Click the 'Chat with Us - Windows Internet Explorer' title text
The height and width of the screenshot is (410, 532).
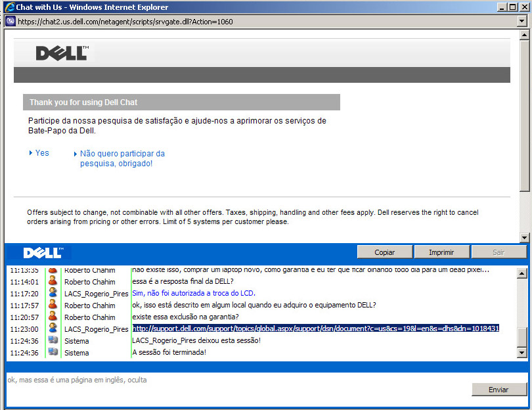point(92,7)
